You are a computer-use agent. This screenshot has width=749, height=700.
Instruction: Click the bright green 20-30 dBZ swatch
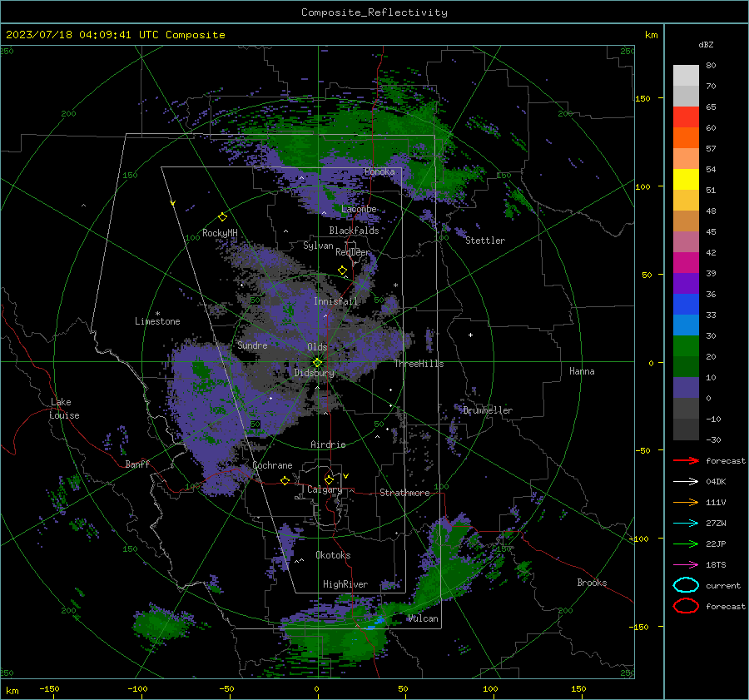point(686,346)
